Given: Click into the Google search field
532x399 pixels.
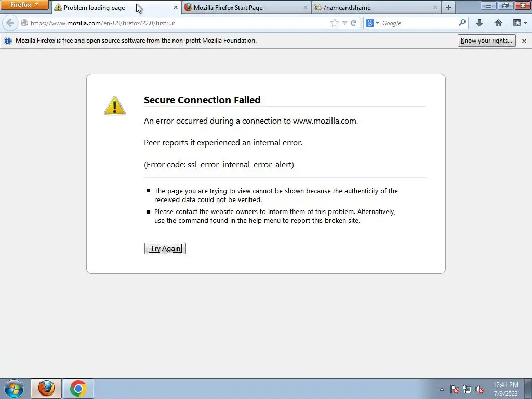Looking at the screenshot, I should pyautogui.click(x=419, y=23).
